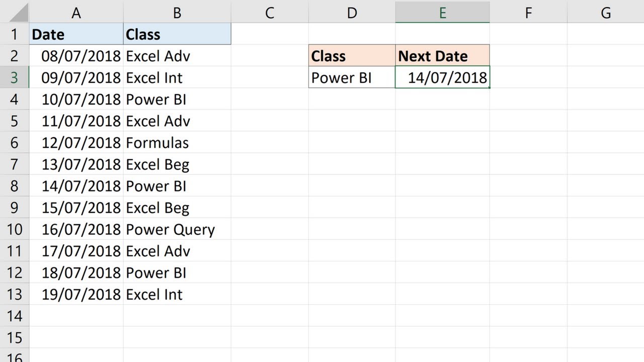Select cell with date 15/07/2018
644x362 pixels.
pos(76,207)
